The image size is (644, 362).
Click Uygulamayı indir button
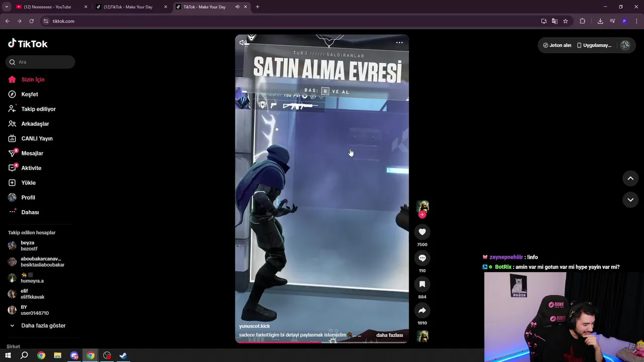594,45
